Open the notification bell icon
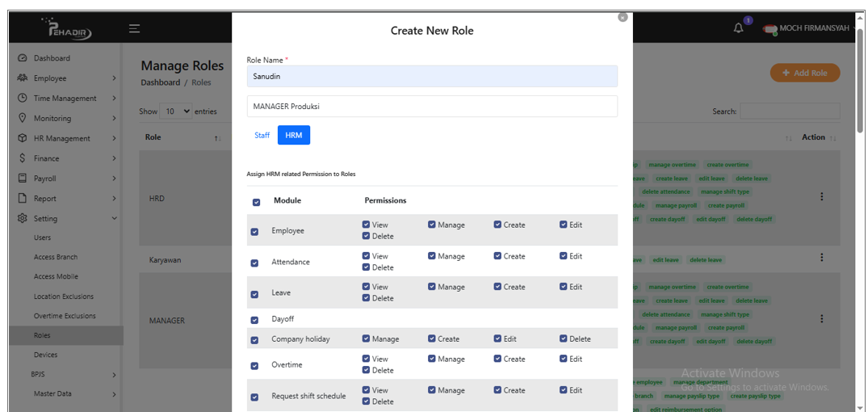The image size is (868, 412). point(738,28)
